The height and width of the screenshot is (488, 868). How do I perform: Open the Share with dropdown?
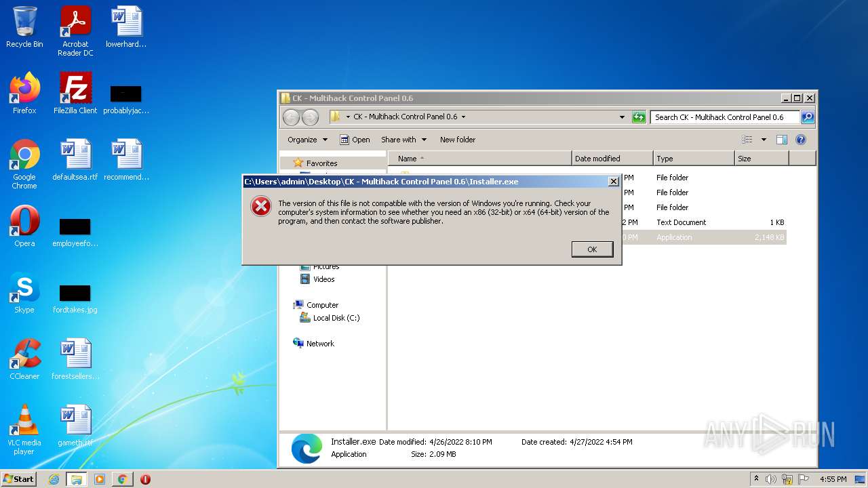click(403, 140)
